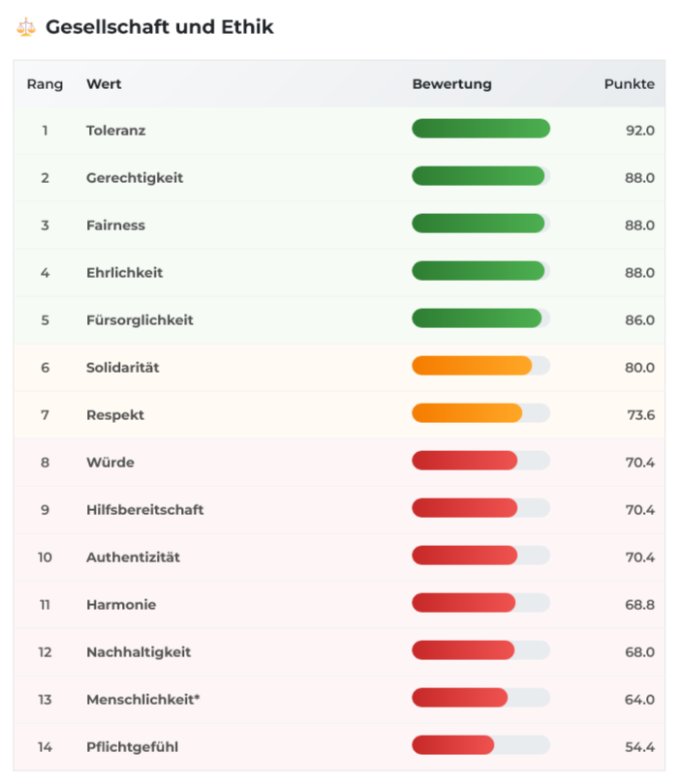This screenshot has width=677, height=784.
Task: Click the Authentizität score 70.4
Action: point(639,557)
